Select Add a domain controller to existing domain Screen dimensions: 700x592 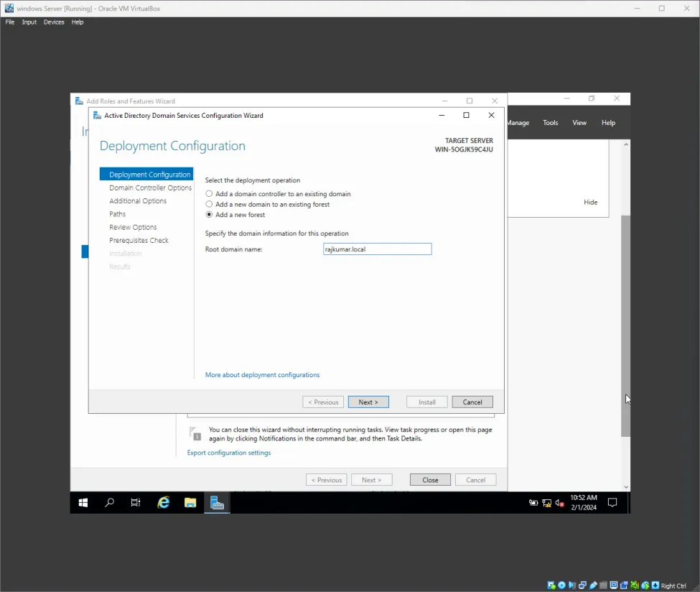click(x=278, y=194)
